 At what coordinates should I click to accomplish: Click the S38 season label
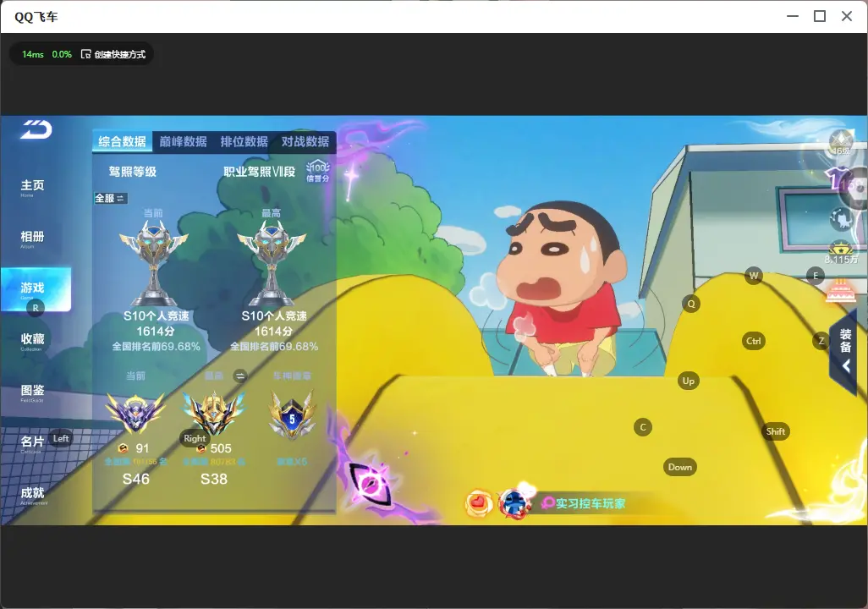point(214,479)
